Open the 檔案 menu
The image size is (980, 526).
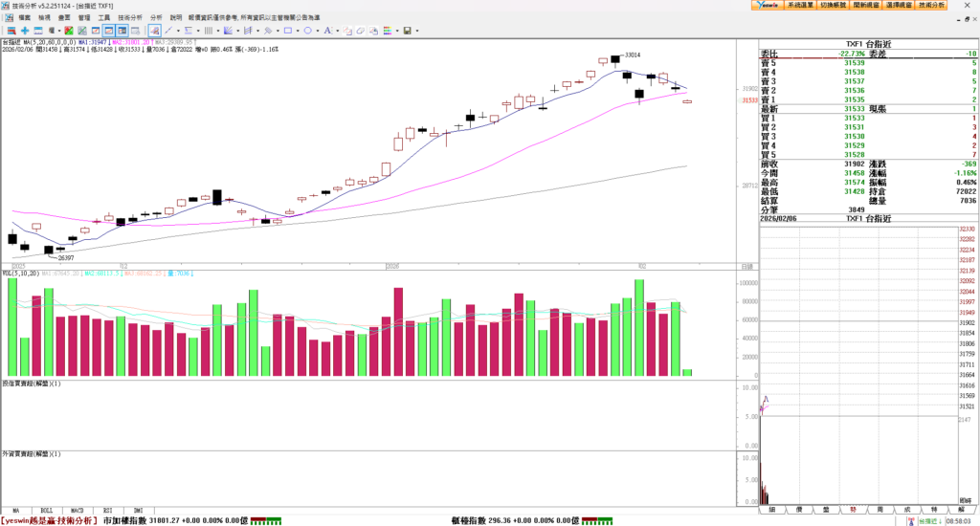click(x=24, y=17)
